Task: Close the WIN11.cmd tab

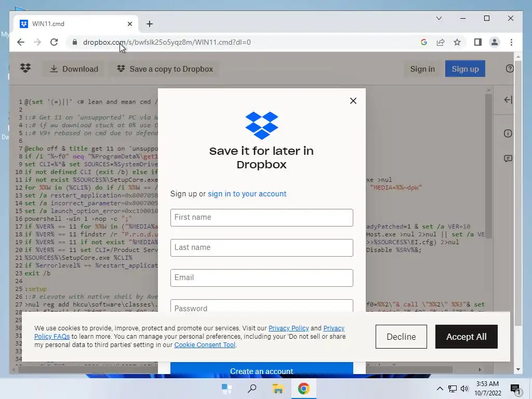Action: pyautogui.click(x=129, y=24)
